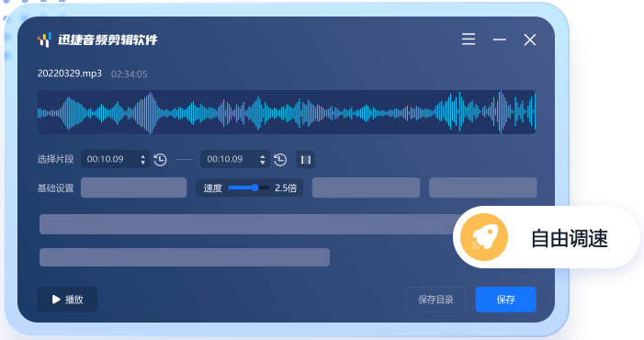Set start time to current position clock icon
Image resolution: width=644 pixels, height=340 pixels.
[x=160, y=159]
